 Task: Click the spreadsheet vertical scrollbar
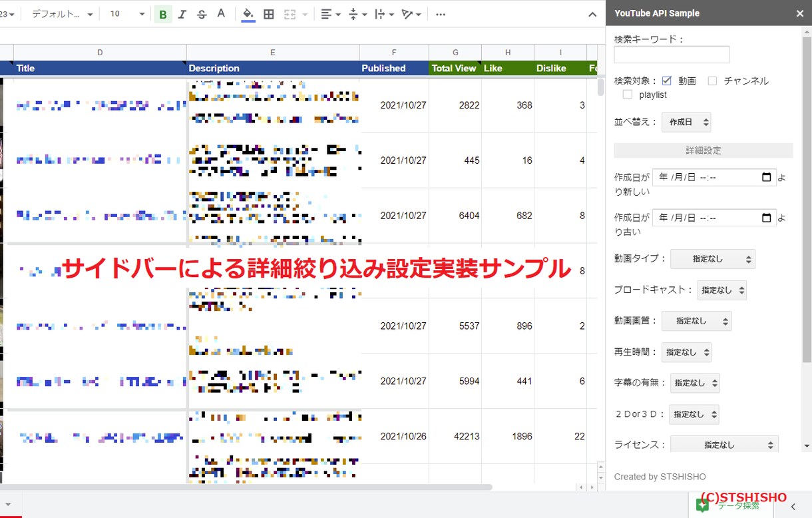(x=601, y=88)
